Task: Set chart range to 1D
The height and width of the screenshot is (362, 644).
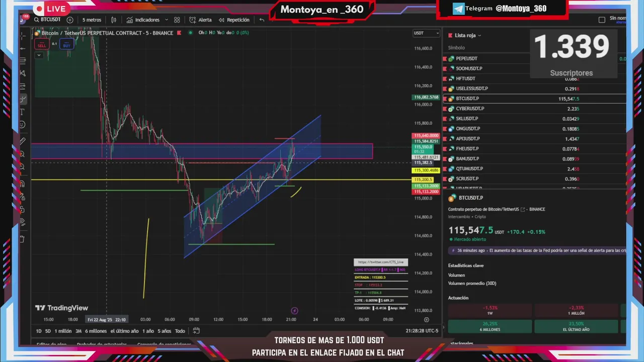Action: tap(39, 331)
